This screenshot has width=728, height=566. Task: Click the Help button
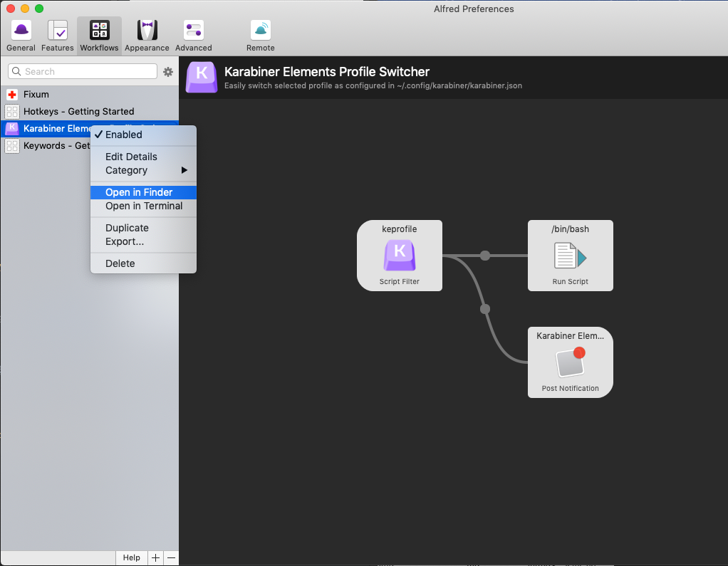coord(131,557)
